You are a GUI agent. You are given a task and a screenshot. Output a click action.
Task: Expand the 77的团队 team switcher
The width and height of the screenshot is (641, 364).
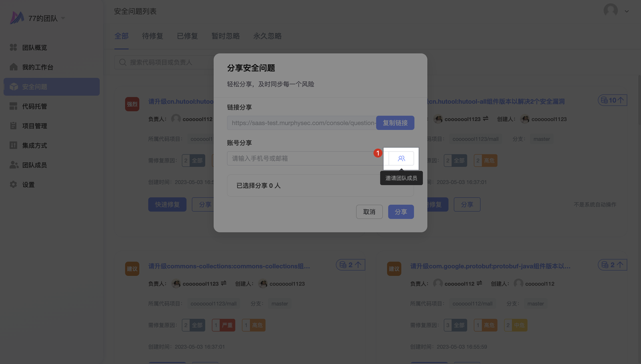click(46, 19)
